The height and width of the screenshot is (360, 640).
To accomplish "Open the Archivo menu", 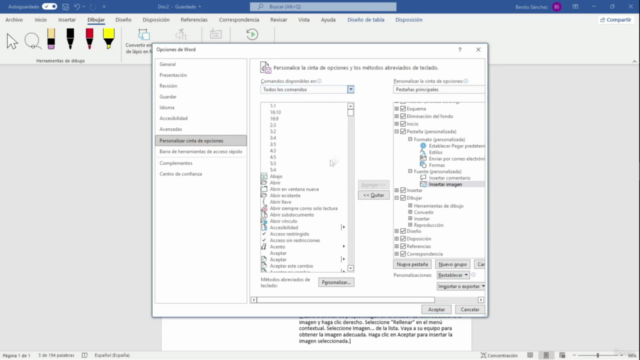I will [x=14, y=20].
